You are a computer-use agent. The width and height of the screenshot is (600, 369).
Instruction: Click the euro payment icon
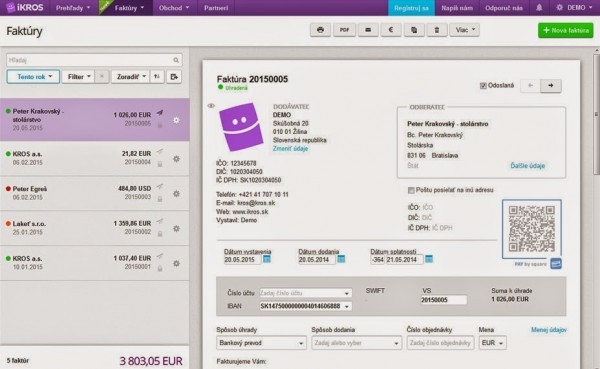pos(391,30)
